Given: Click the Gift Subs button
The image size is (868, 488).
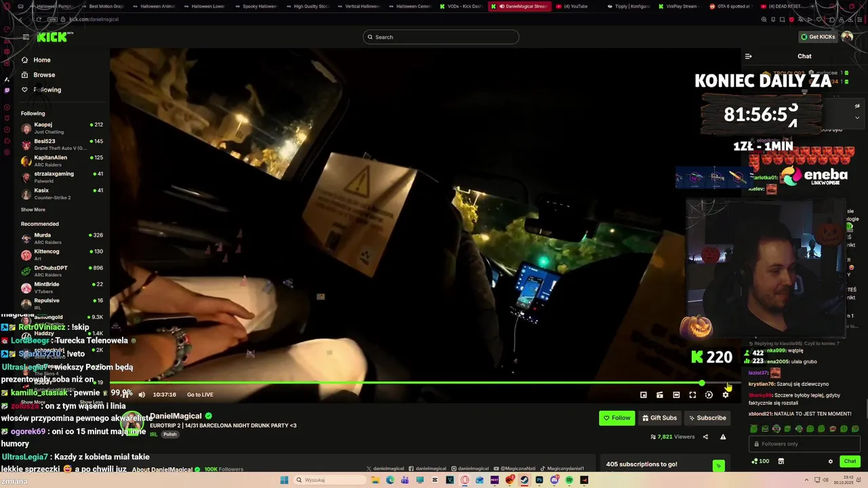Looking at the screenshot, I should click(x=659, y=418).
